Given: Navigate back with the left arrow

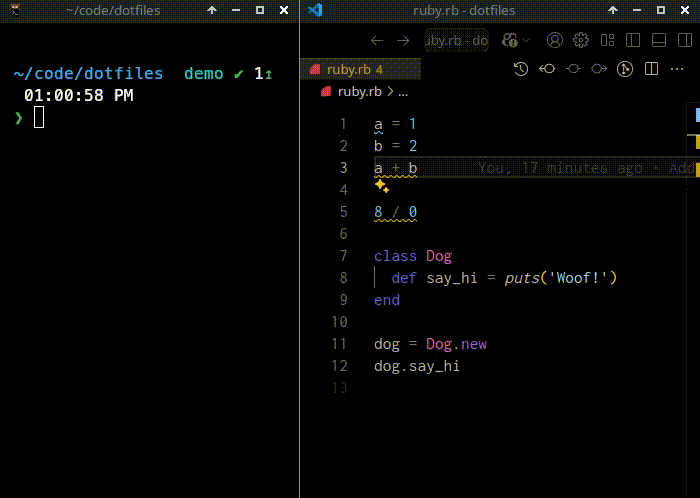Looking at the screenshot, I should (377, 41).
